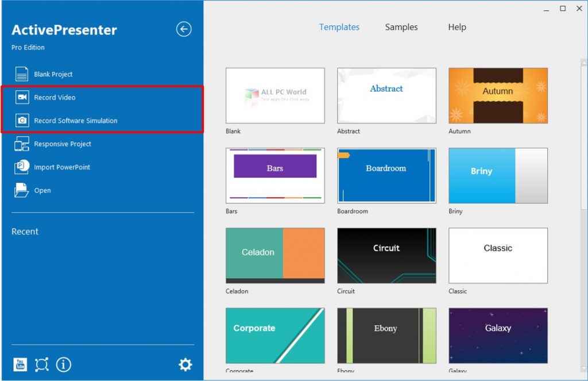Screen dimensions: 588x381
Task: Select the Templates tab
Action: [x=339, y=27]
